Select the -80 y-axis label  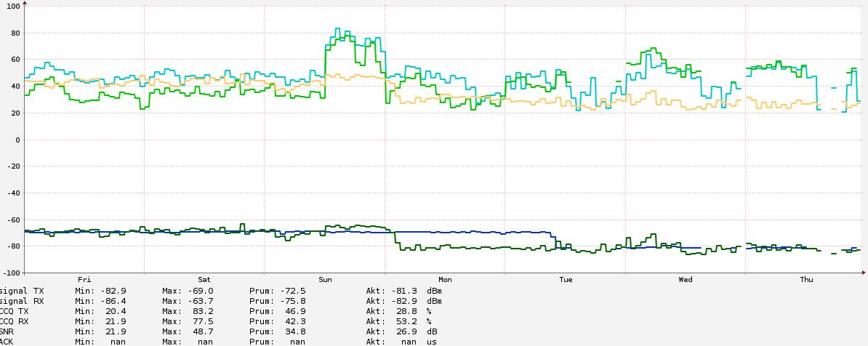tap(12, 246)
